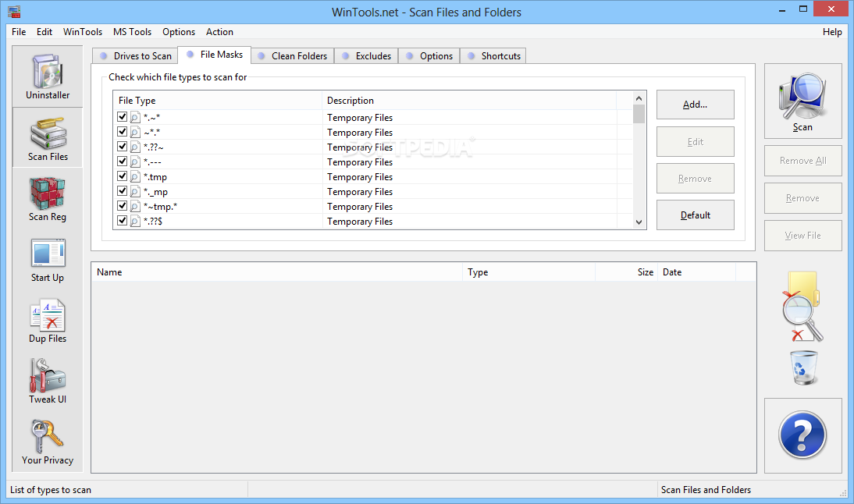Open the Uninstaller tool
The height and width of the screenshot is (504, 854).
(48, 76)
